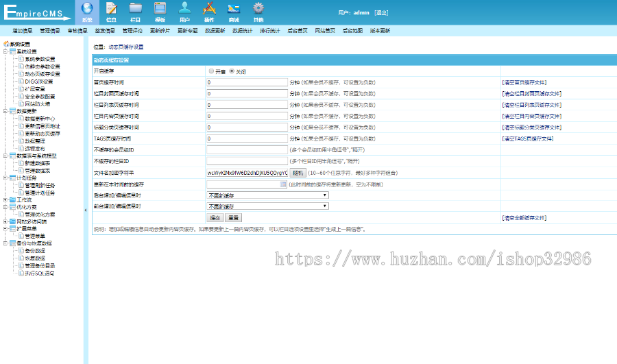Screen dimensions: 617x364
Task: Click the 随机 random string button
Action: click(298, 173)
